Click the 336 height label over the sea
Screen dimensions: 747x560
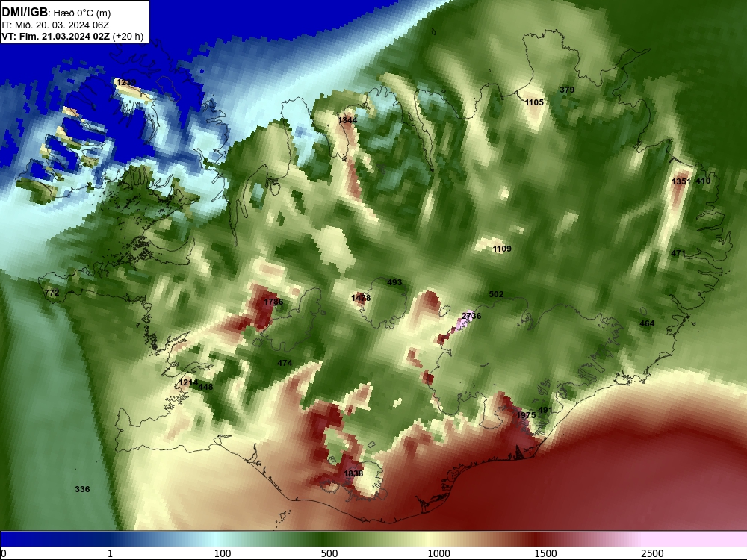tap(82, 489)
